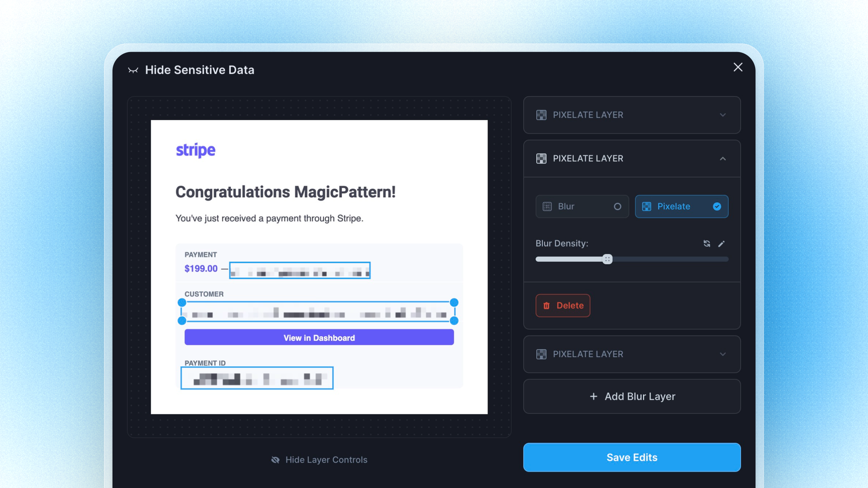Select the Pixelate rendering mode
This screenshot has width=868, height=488.
(x=681, y=206)
